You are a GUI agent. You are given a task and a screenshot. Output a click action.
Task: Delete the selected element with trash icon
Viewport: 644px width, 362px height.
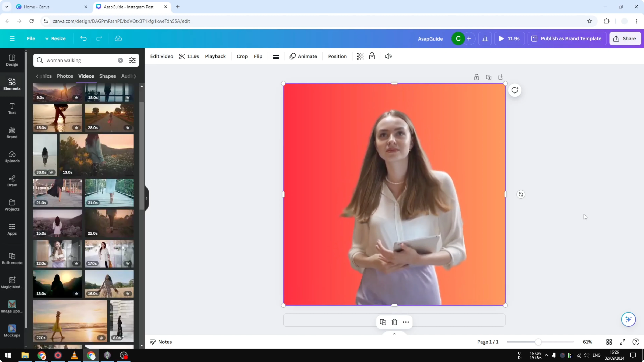point(394,322)
